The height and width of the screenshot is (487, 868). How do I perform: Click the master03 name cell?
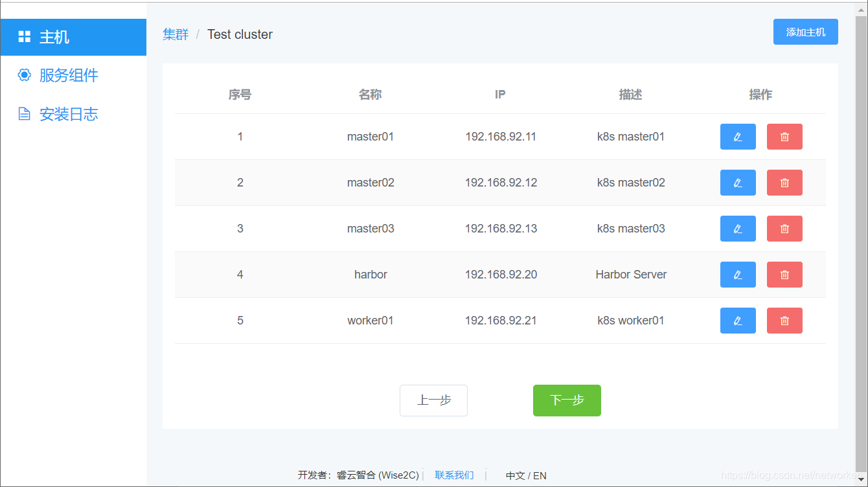click(371, 229)
